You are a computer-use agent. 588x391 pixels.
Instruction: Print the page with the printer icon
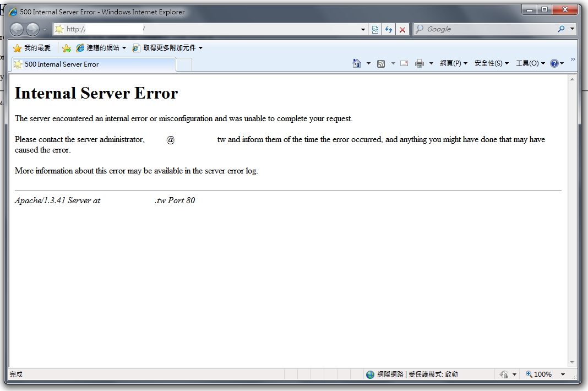pyautogui.click(x=419, y=63)
